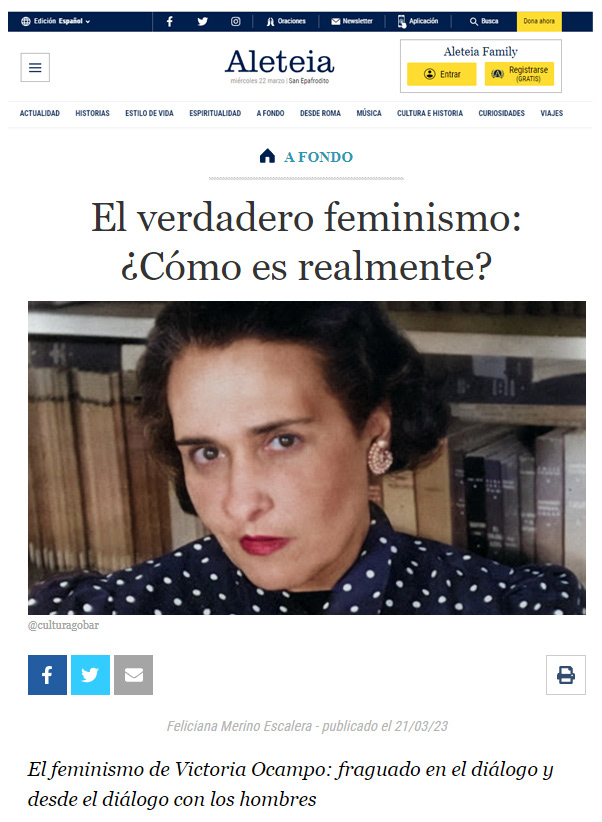
Task: Expand the Edición Español language dropdown
Action: tap(56, 21)
